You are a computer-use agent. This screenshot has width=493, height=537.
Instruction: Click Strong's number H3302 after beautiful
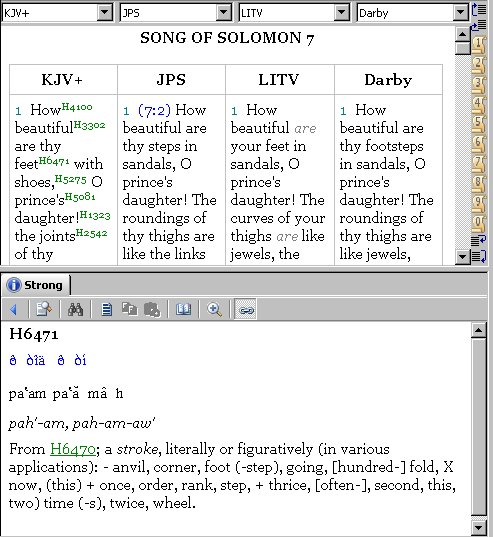tap(89, 125)
